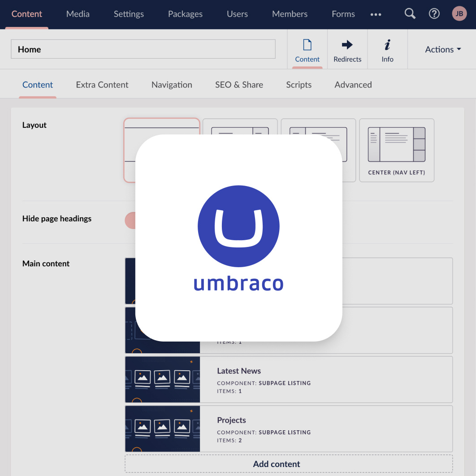This screenshot has height=476, width=476.
Task: Click the Add content button
Action: tap(276, 464)
